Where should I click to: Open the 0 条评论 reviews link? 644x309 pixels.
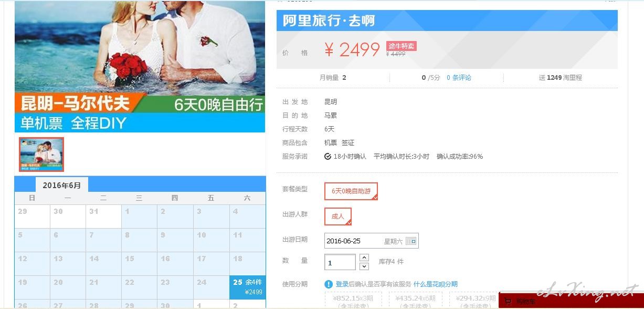(459, 78)
